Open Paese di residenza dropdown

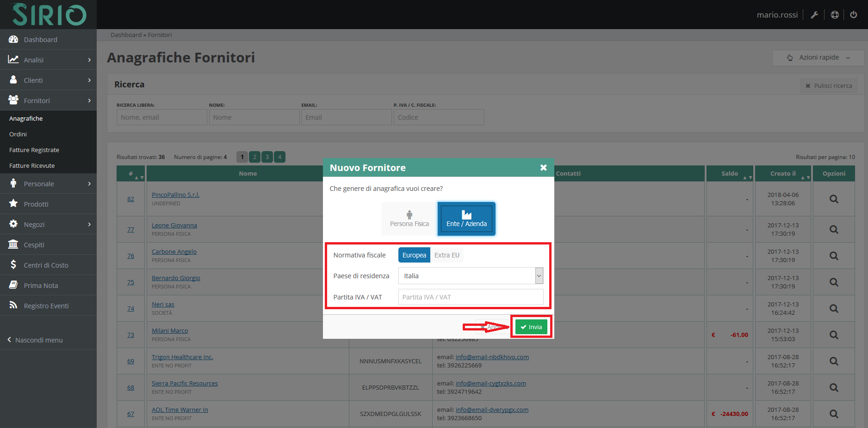(471, 276)
